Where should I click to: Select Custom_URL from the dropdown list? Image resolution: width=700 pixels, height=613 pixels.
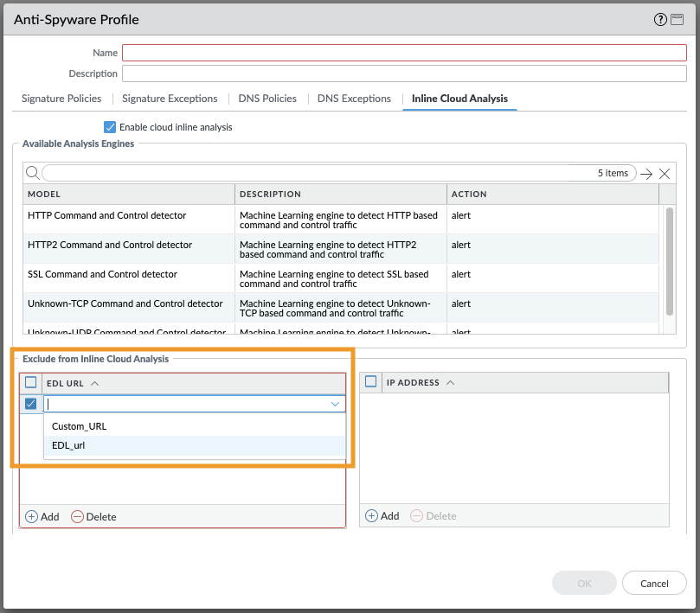click(80, 426)
